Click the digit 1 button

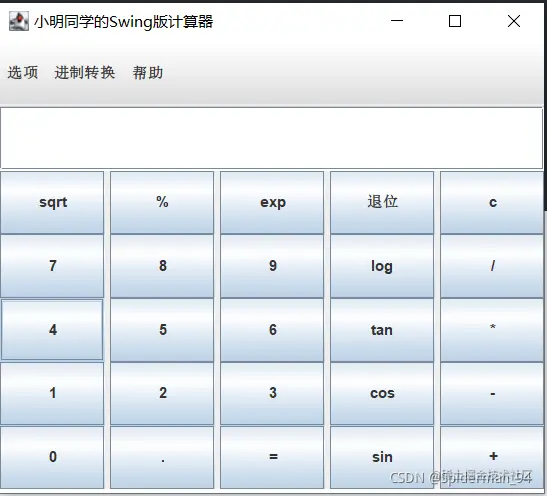point(52,393)
